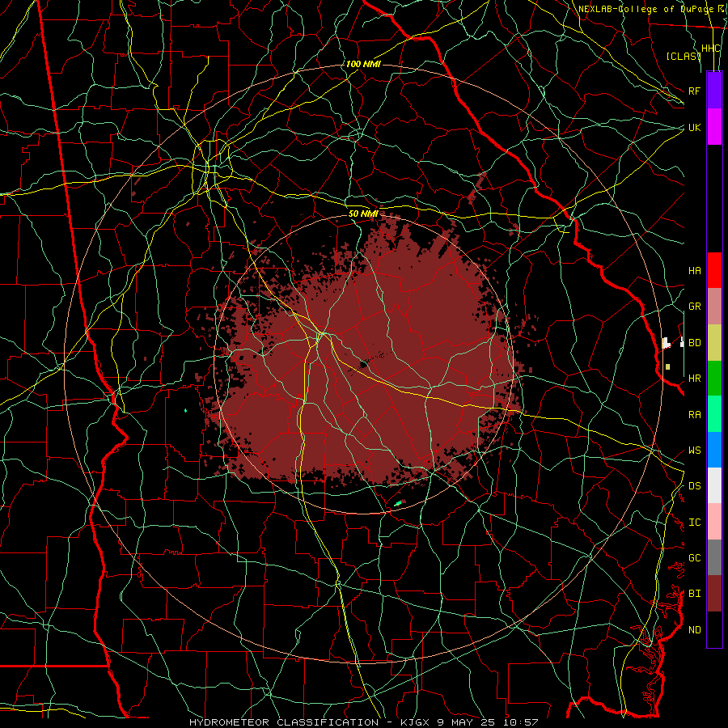This screenshot has height=728, width=728.
Task: Click the 'IC' legend label
Action: coord(695,523)
